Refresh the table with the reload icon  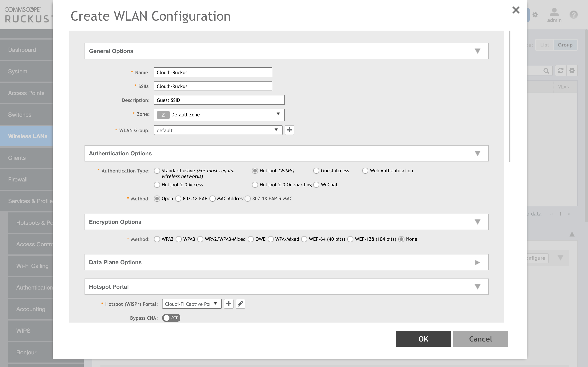point(560,71)
